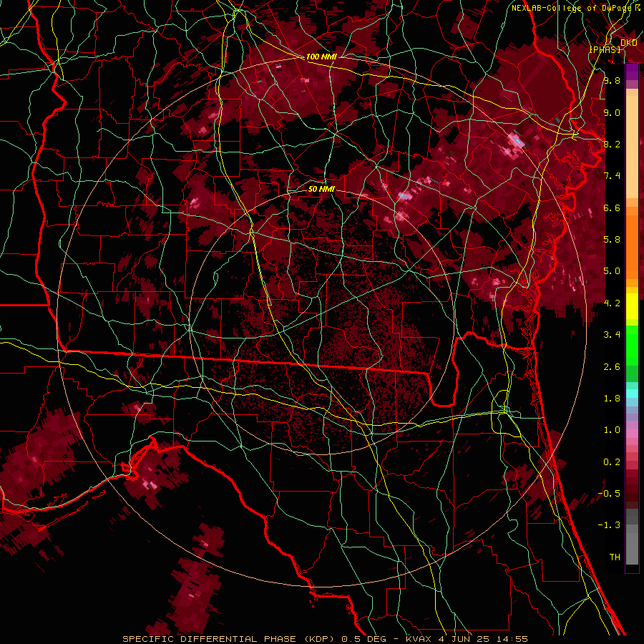Image resolution: width=644 pixels, height=644 pixels.
Task: Click the "NEXLAB-College of DuPage" credit text
Action: click(572, 8)
